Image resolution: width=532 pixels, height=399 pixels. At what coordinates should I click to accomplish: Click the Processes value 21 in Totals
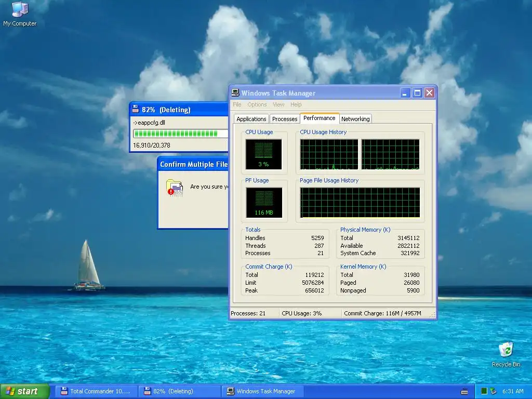click(321, 253)
